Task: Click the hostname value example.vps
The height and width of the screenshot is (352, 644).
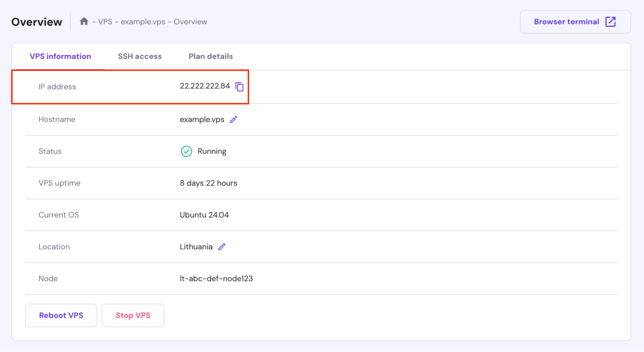Action: click(x=202, y=119)
